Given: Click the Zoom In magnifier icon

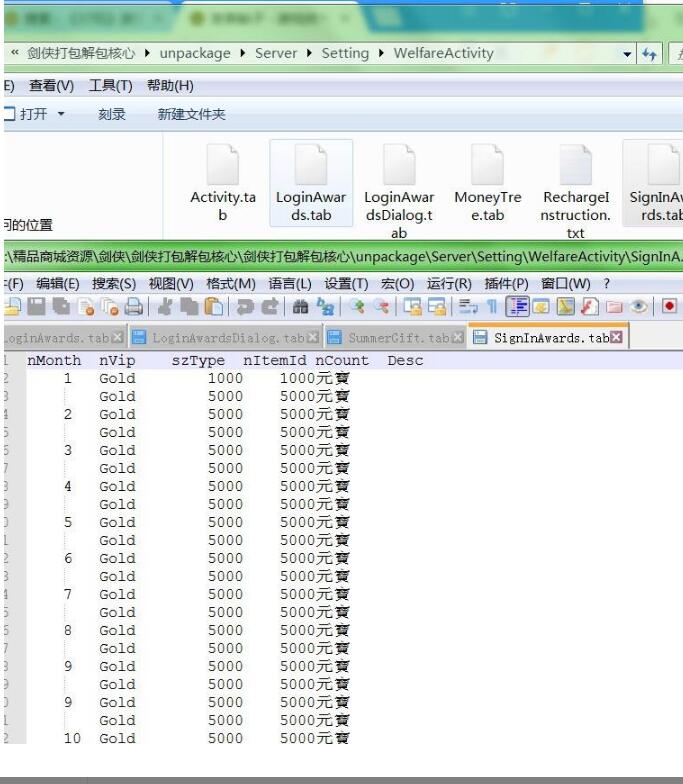Looking at the screenshot, I should [x=356, y=306].
